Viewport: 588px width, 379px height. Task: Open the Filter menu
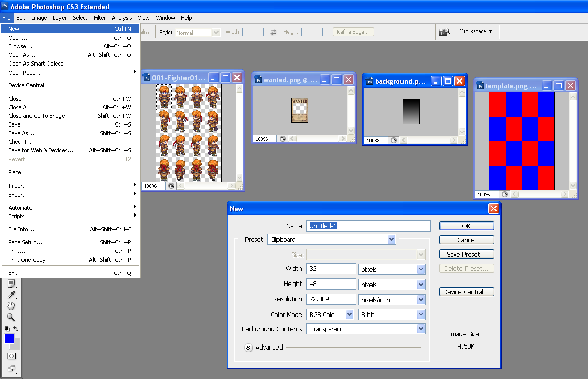[100, 18]
